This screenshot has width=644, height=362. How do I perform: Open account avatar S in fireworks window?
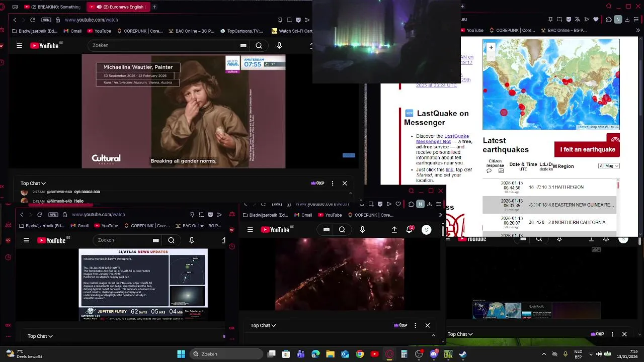(x=426, y=230)
